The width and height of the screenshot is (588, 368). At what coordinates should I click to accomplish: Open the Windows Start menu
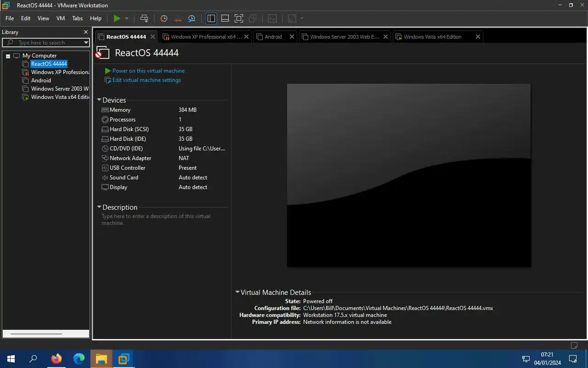click(11, 359)
